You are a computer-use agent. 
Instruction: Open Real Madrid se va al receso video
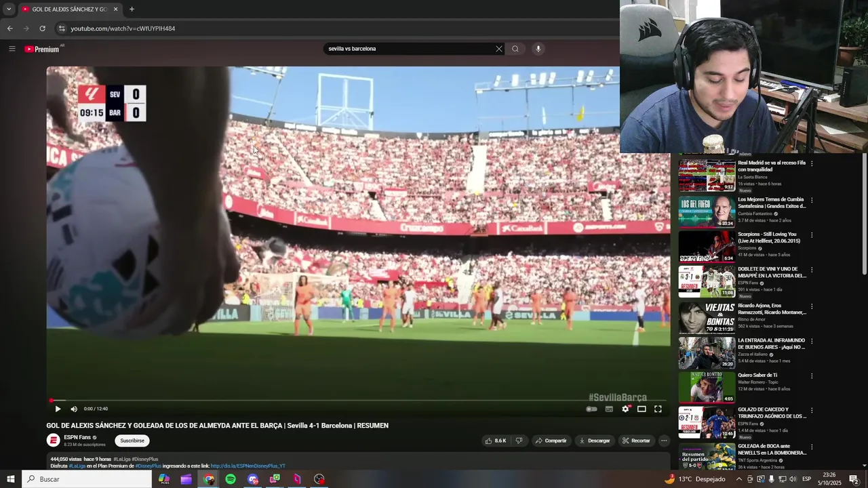click(x=772, y=166)
